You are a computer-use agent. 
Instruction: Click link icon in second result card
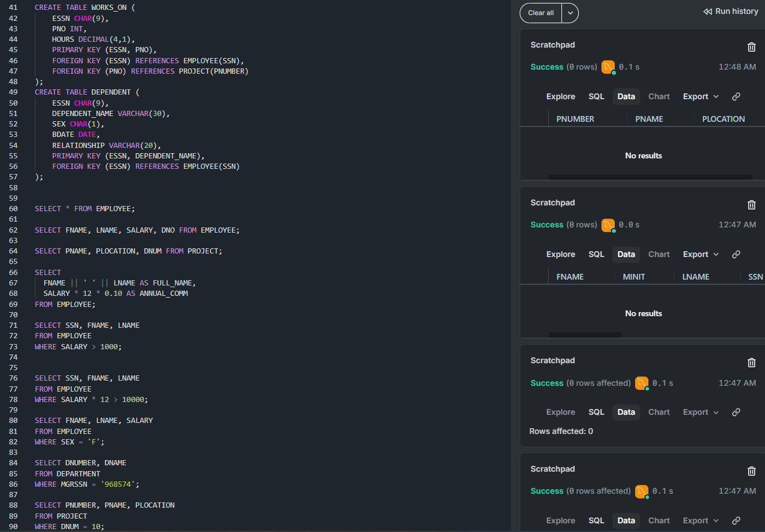[736, 255]
